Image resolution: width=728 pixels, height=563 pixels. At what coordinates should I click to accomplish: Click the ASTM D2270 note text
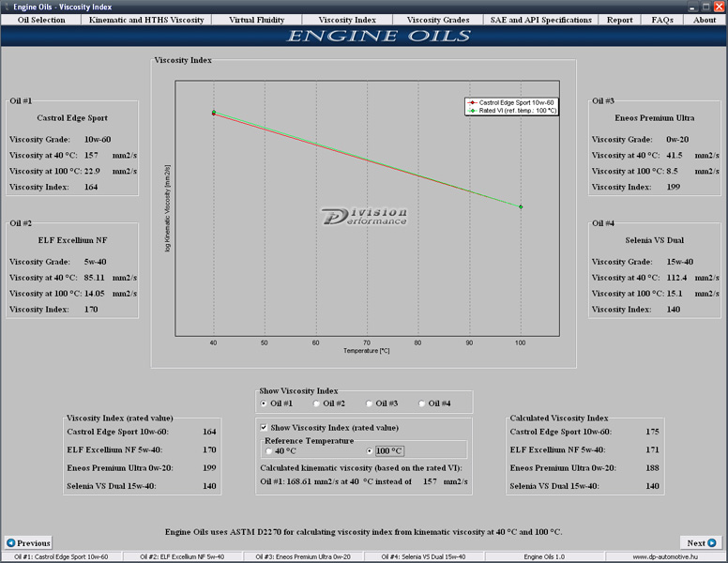click(x=364, y=532)
